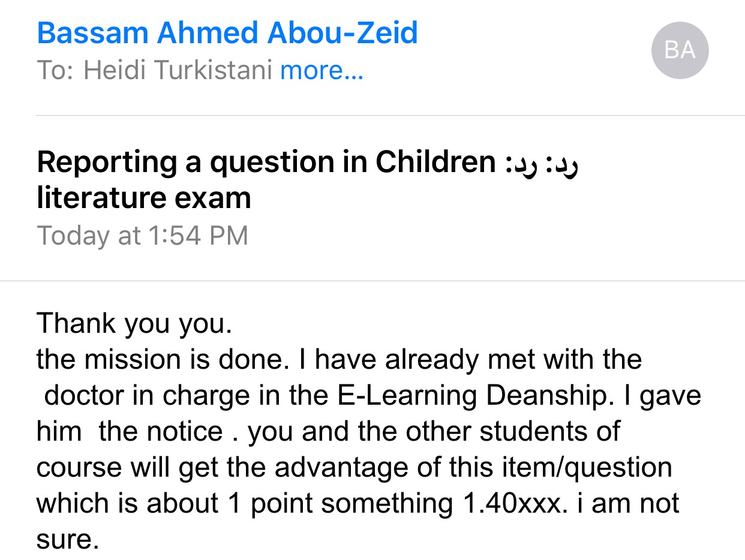
Task: Tap the "Thank you you." opening line
Action: (134, 324)
